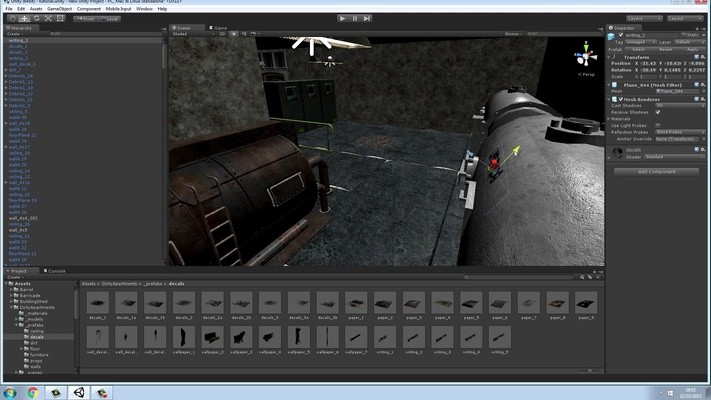Image resolution: width=711 pixels, height=400 pixels.
Task: Switch to the Game tab
Action: [x=219, y=28]
